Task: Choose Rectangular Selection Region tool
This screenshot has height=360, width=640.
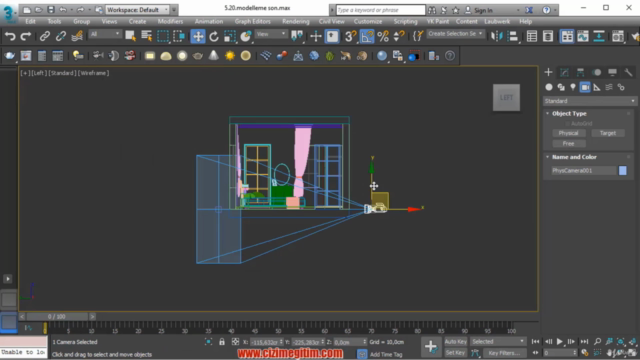Action: [x=163, y=36]
